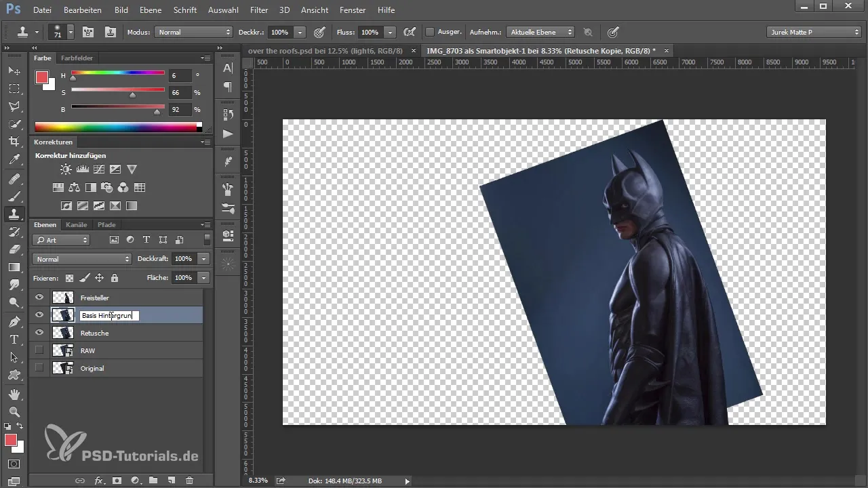Click the delete layer trash icon

(x=189, y=481)
